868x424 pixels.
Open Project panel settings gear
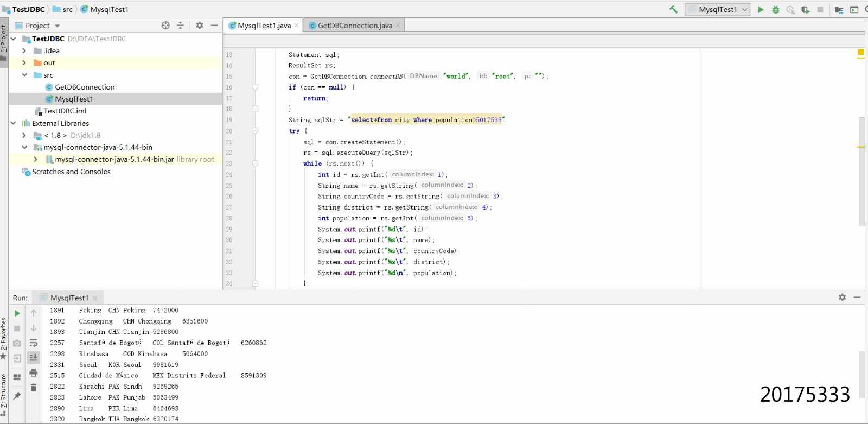click(199, 25)
